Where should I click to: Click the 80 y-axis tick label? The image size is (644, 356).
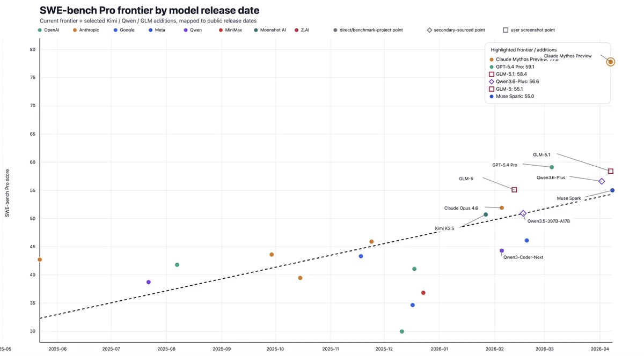[33, 49]
